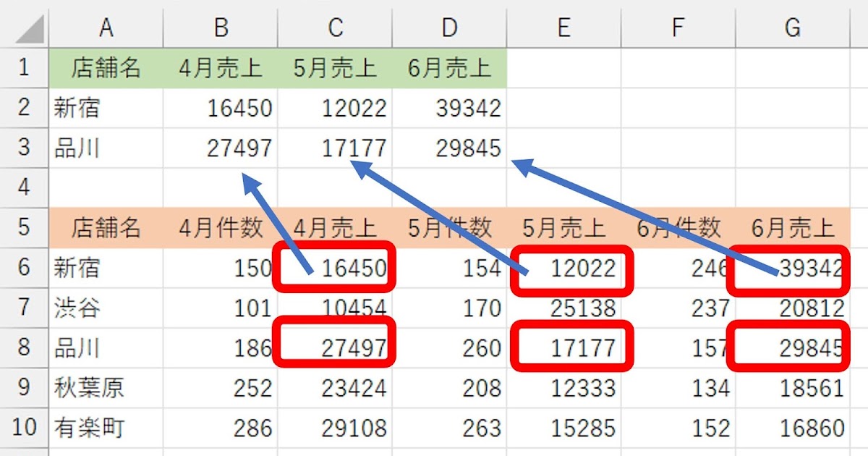Select the 品川 cell in row 3
868x456 pixels.
(x=106, y=148)
